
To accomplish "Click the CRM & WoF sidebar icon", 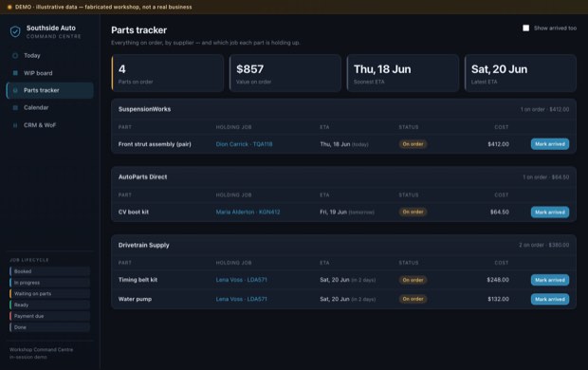I will 15,125.
